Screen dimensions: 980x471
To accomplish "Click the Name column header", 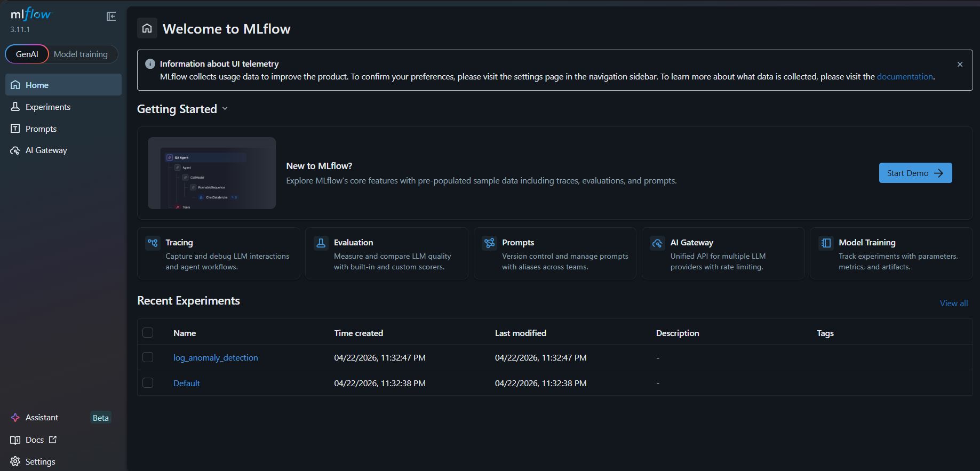I will [x=185, y=333].
